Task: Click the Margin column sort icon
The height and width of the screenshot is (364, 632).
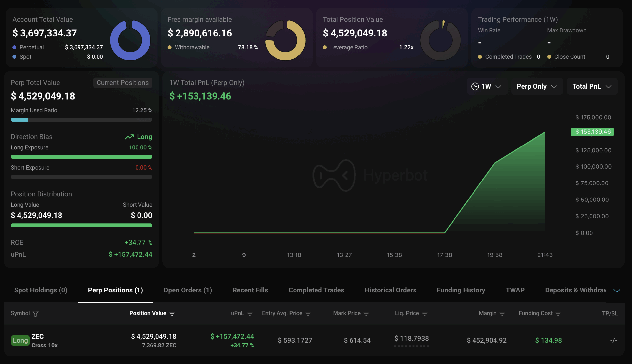Action: tap(502, 313)
